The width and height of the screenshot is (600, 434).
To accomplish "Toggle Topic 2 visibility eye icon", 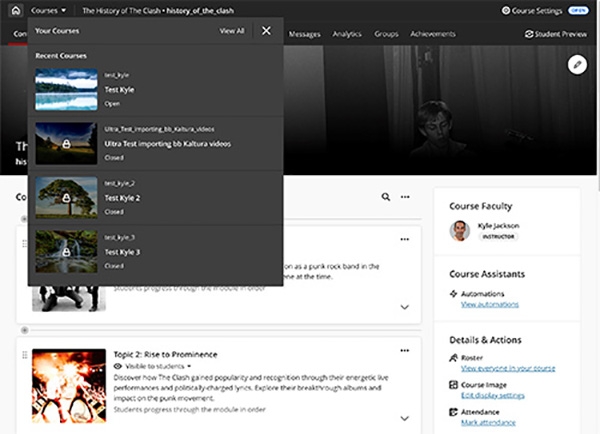I will 118,366.
